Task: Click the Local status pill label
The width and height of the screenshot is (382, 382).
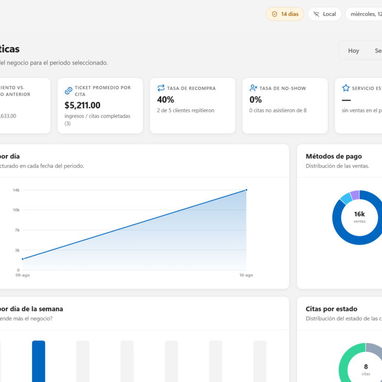Action: click(329, 14)
